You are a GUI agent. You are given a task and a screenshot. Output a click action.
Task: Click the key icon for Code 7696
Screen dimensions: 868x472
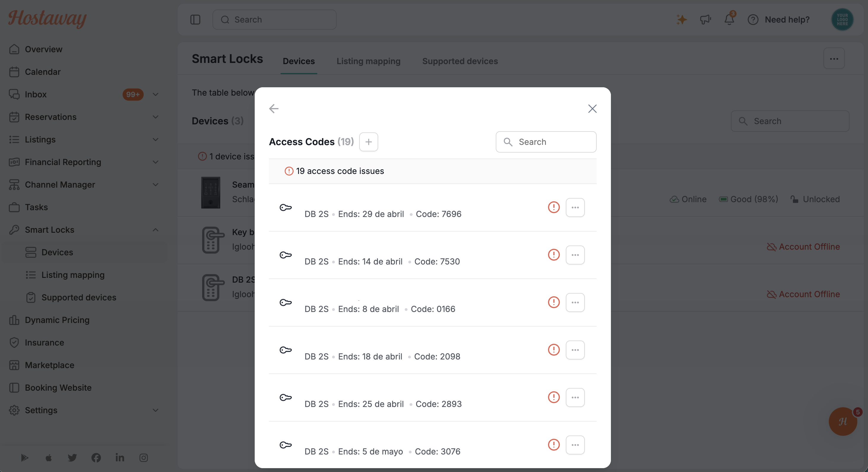click(x=285, y=207)
